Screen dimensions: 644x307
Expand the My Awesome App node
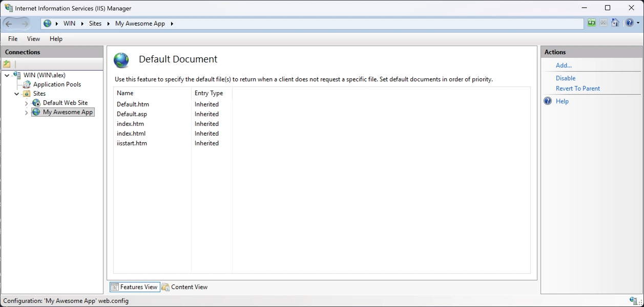(x=27, y=112)
